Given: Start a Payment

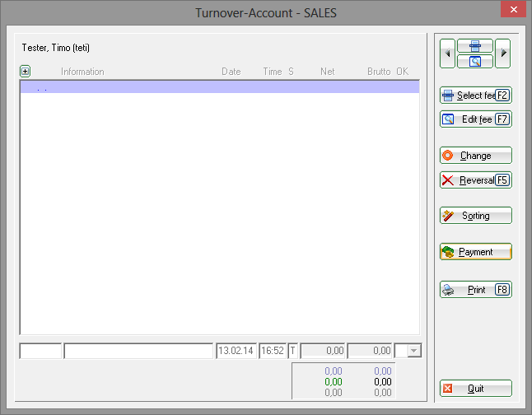Looking at the screenshot, I should 476,252.
